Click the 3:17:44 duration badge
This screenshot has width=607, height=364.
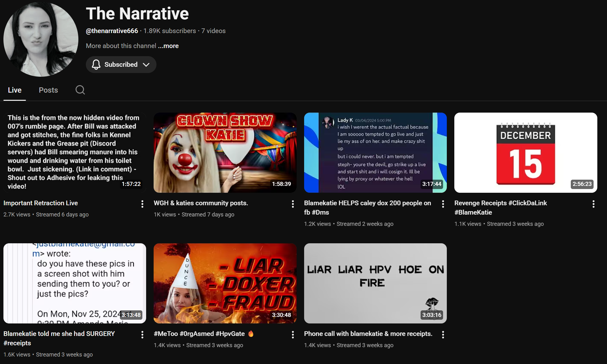tap(432, 184)
